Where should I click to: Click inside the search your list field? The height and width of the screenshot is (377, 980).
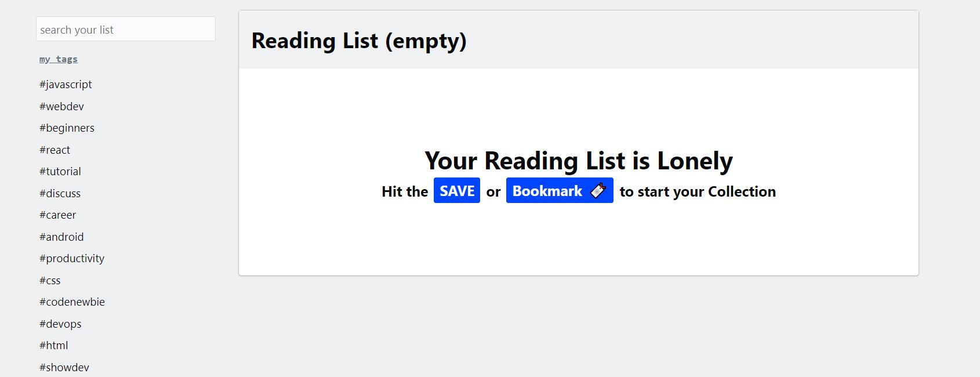[125, 28]
